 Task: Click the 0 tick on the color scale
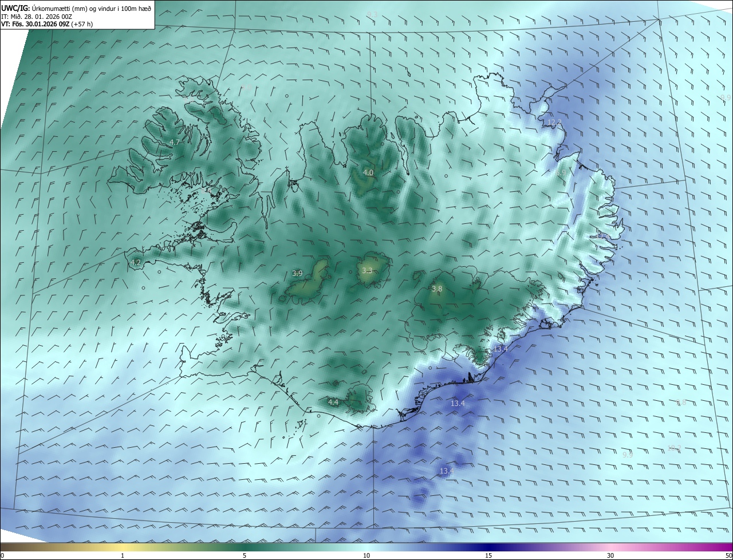point(2,555)
